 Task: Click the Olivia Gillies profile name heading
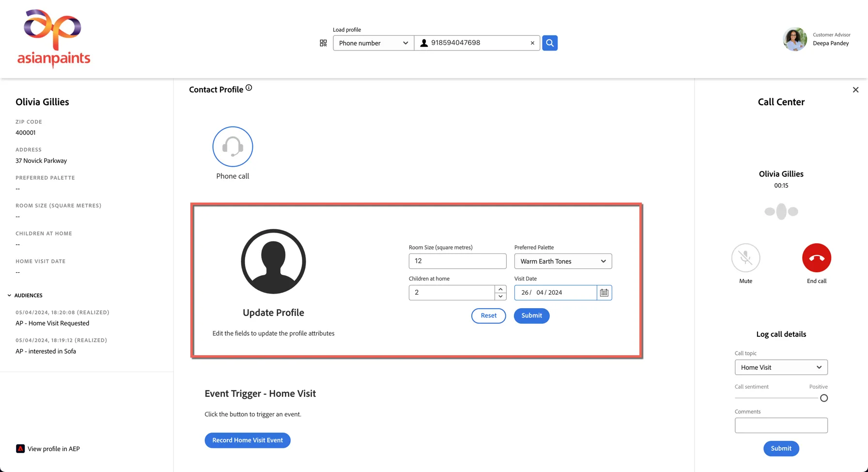click(x=42, y=102)
